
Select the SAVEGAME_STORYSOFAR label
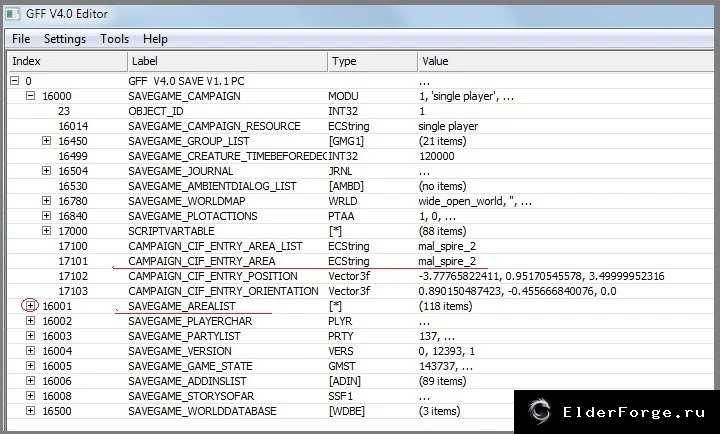click(191, 396)
